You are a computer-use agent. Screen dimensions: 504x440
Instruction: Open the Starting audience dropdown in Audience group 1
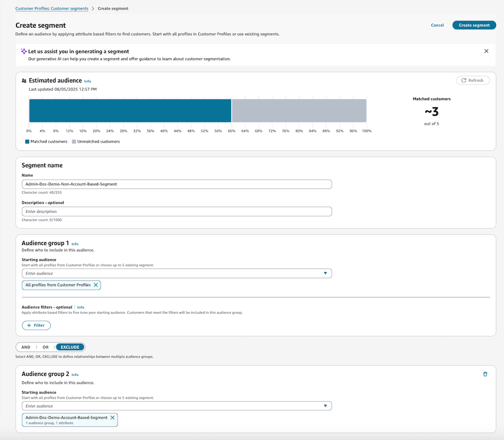click(326, 273)
